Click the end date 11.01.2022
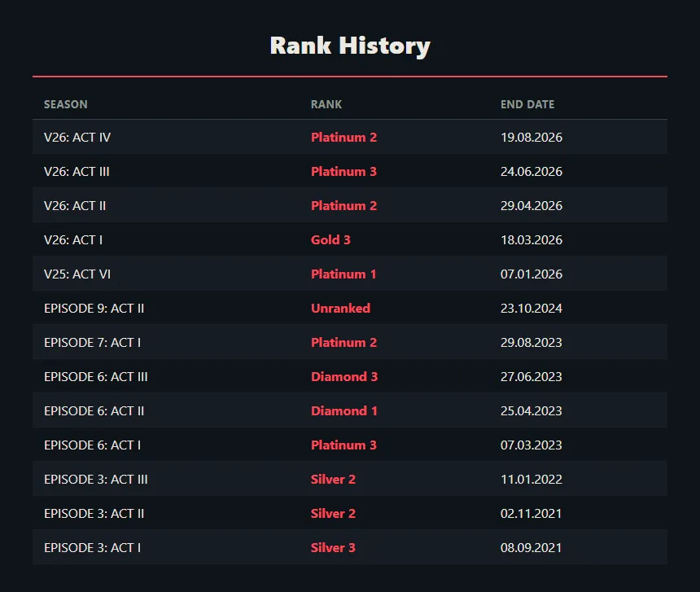Image resolution: width=700 pixels, height=592 pixels. click(532, 480)
